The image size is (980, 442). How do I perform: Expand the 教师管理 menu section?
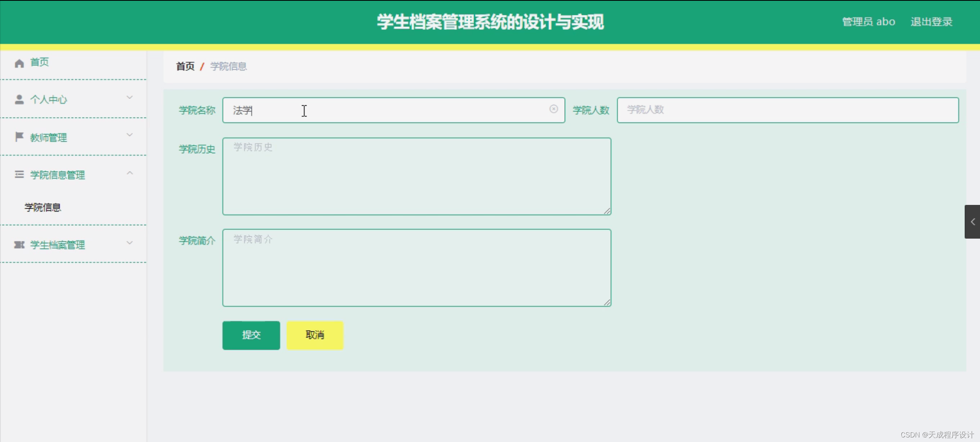(x=130, y=135)
